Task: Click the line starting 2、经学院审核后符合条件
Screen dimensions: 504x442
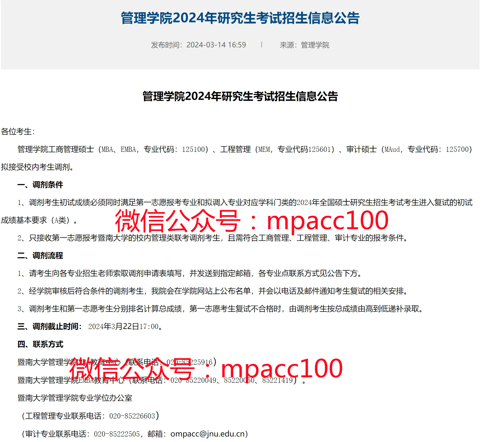Action: tap(213, 291)
